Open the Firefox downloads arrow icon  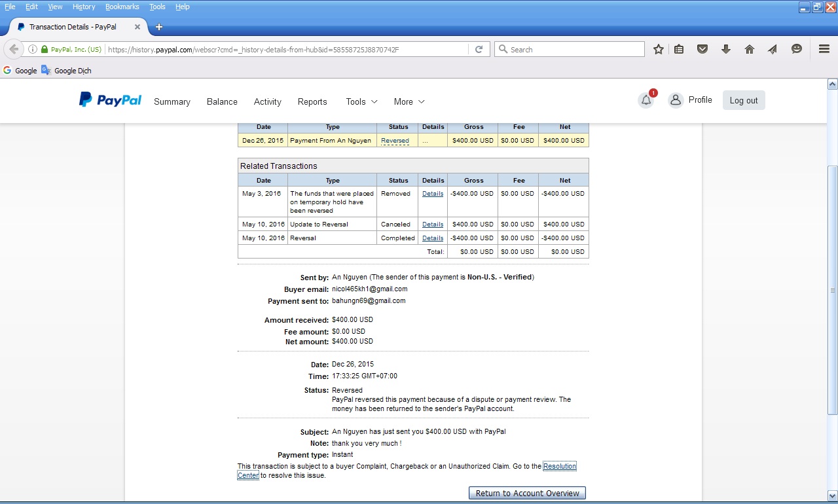[x=725, y=49]
